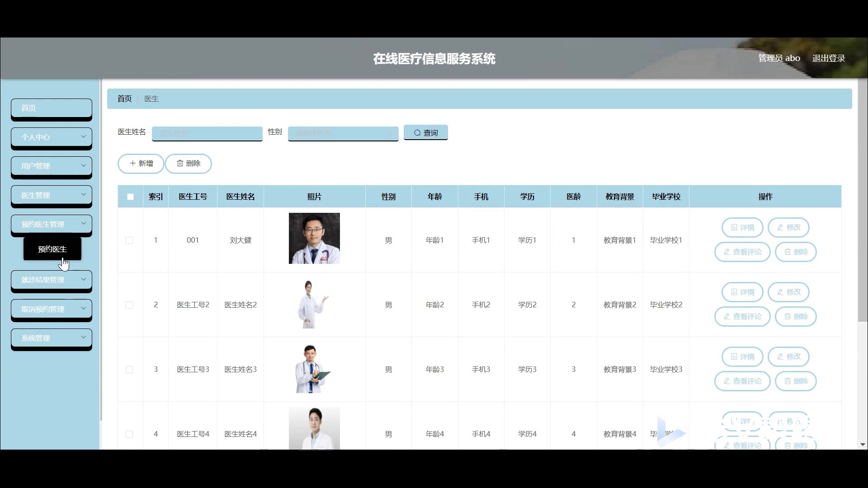Click the 医龄 column header

click(x=574, y=197)
